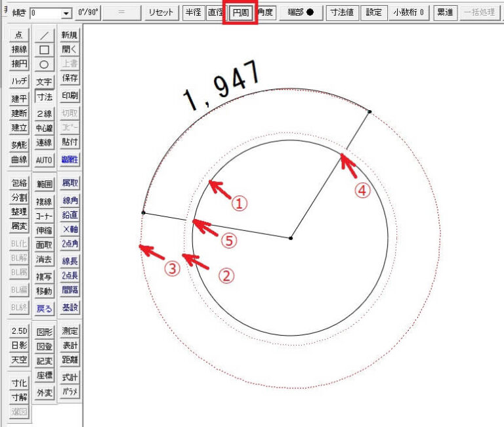Open the 測定 measure tool
This screenshot has width=504, height=427.
click(x=70, y=331)
